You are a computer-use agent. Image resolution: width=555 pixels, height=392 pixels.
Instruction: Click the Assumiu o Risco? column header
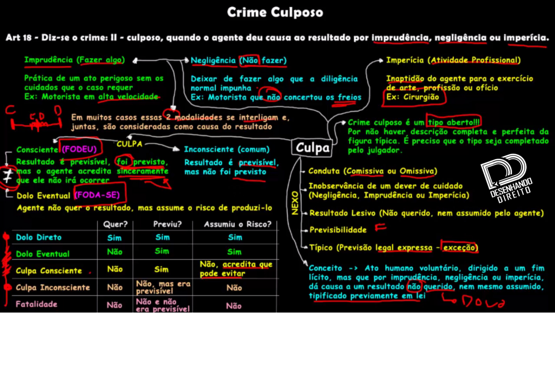coord(237,225)
